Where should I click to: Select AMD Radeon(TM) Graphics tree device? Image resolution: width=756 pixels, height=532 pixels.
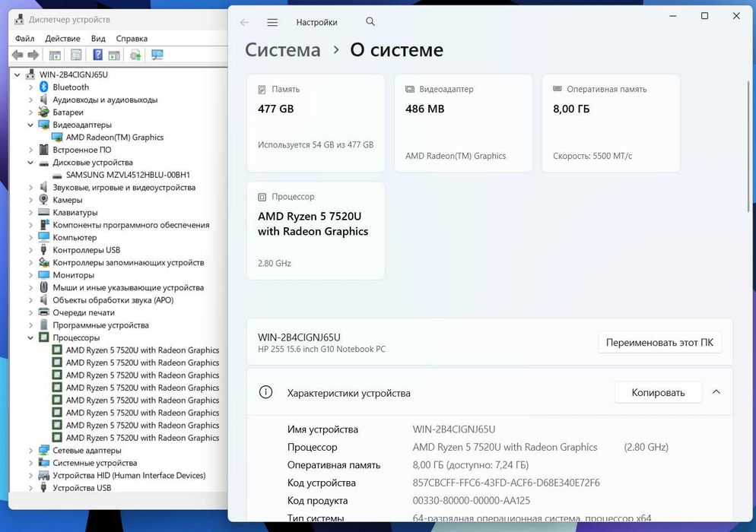115,138
